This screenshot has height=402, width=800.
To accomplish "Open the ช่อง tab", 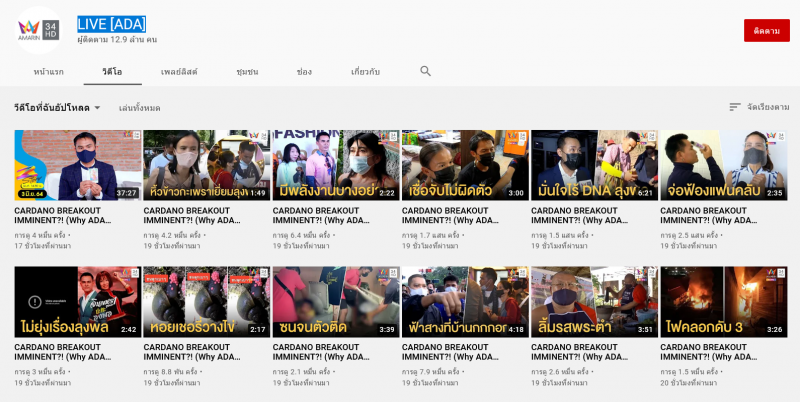I will (304, 72).
